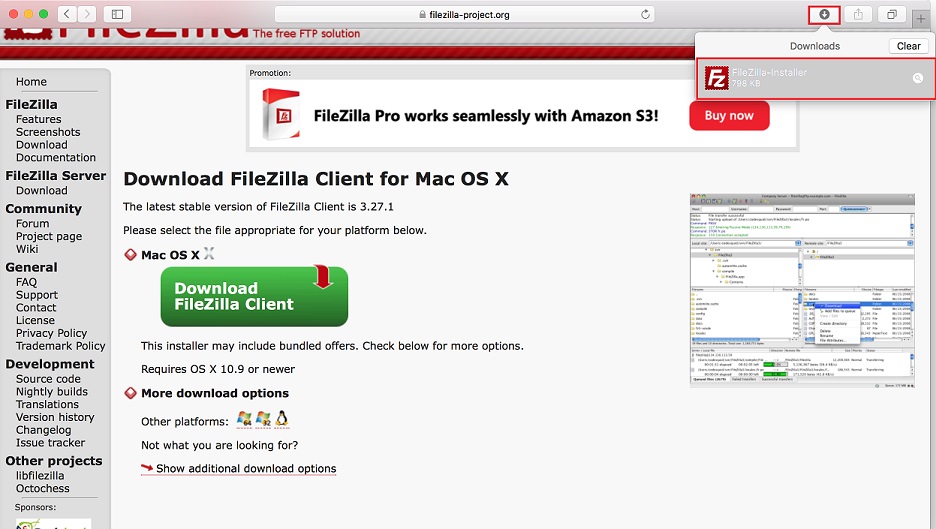Click the Buy now button

pos(729,115)
